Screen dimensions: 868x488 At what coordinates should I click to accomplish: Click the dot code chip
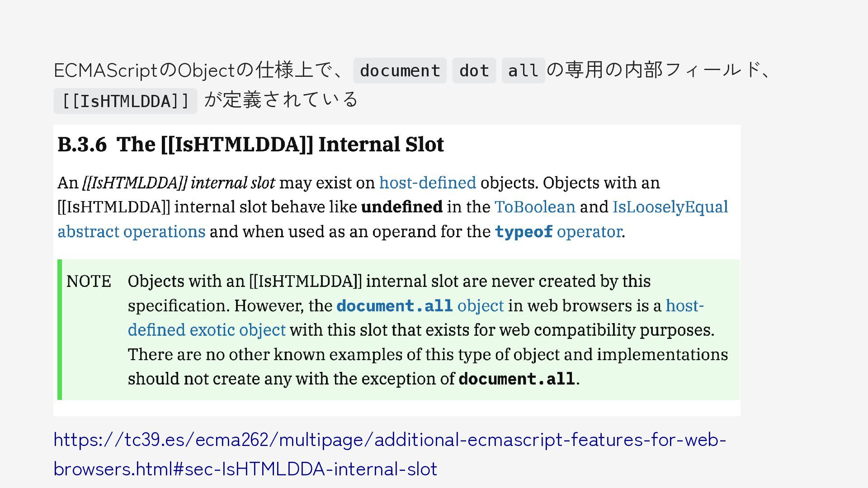pos(474,71)
